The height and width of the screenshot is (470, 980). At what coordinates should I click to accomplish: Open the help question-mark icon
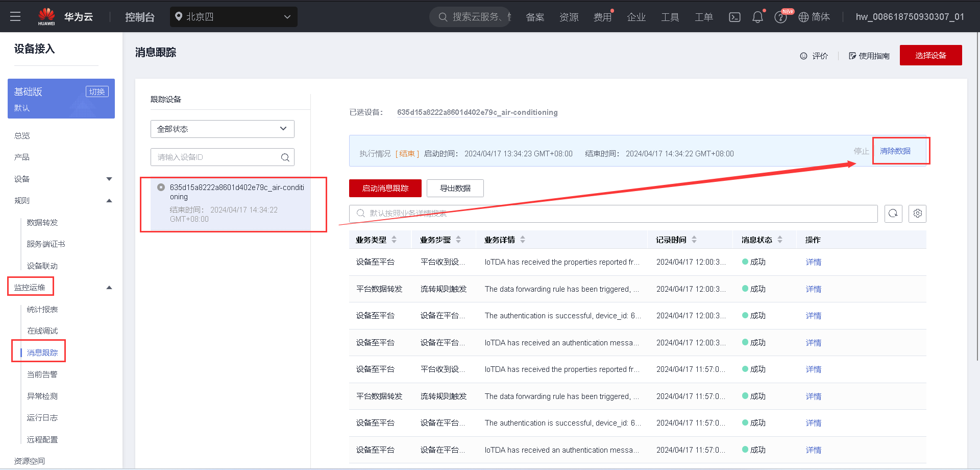(780, 16)
